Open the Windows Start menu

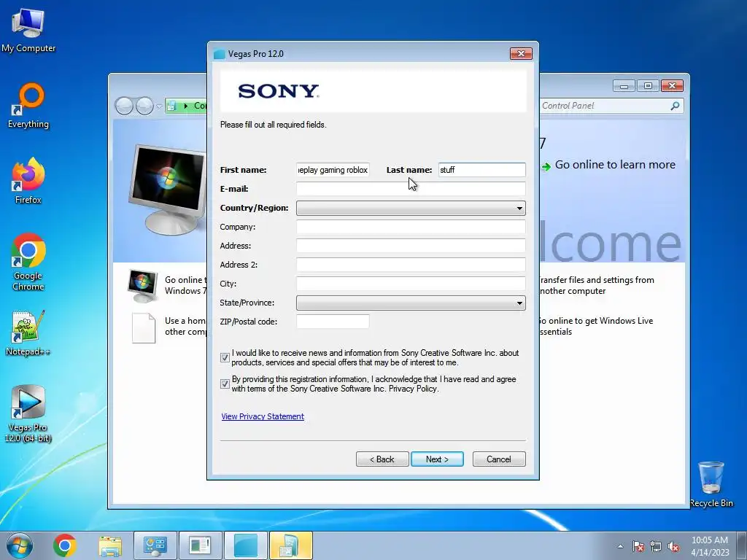point(20,545)
